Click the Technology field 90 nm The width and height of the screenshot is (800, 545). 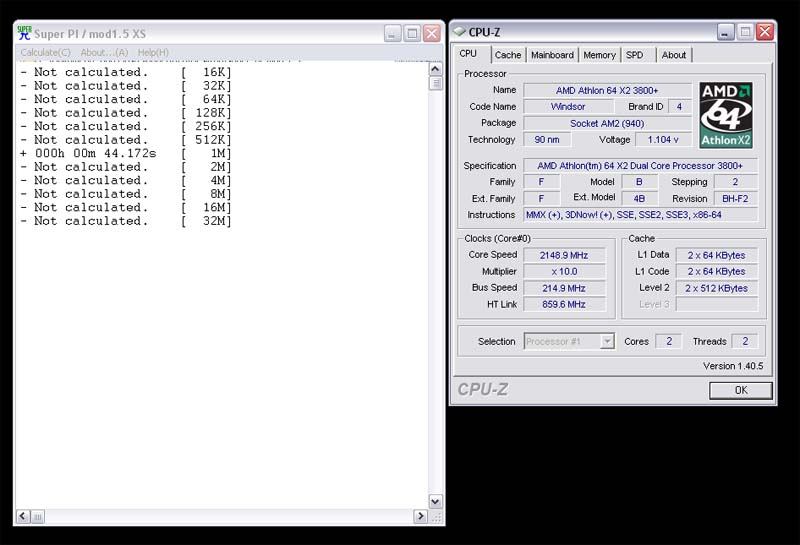(x=546, y=139)
